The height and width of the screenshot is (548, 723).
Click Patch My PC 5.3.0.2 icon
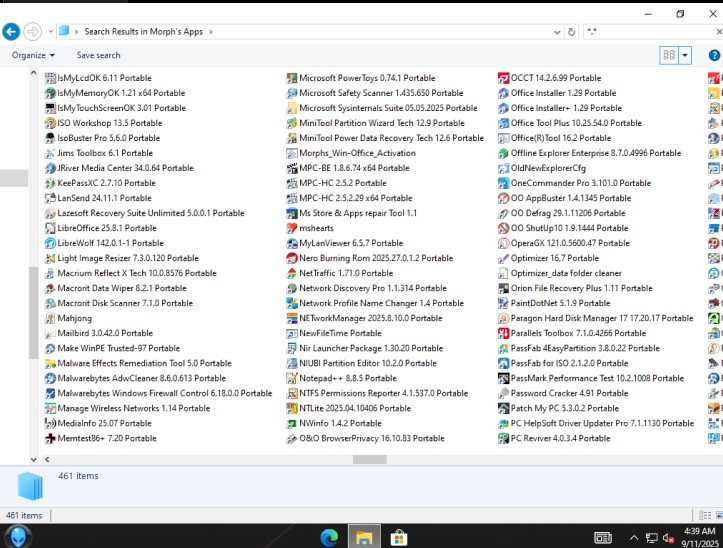tap(504, 408)
